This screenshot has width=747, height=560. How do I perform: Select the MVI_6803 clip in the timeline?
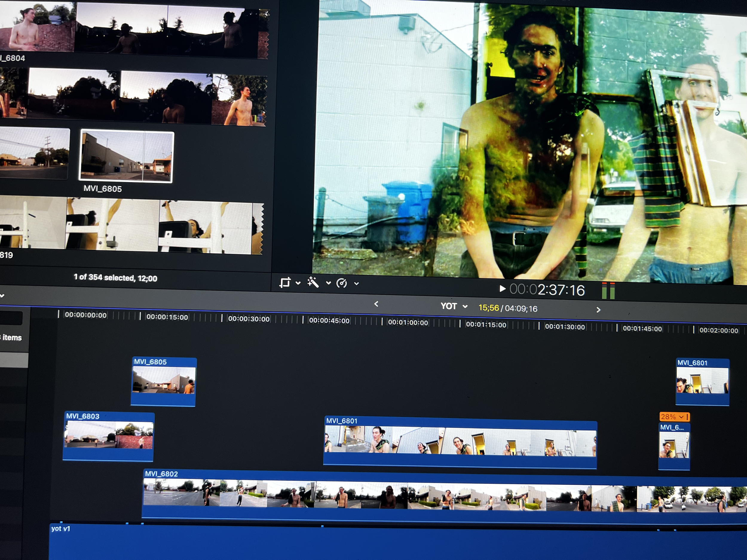(108, 436)
